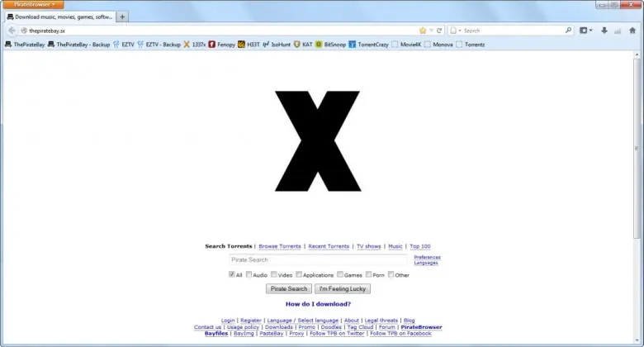Open ThePirateBay - Backup bookmark
The width and height of the screenshot is (644, 347).
pos(79,45)
